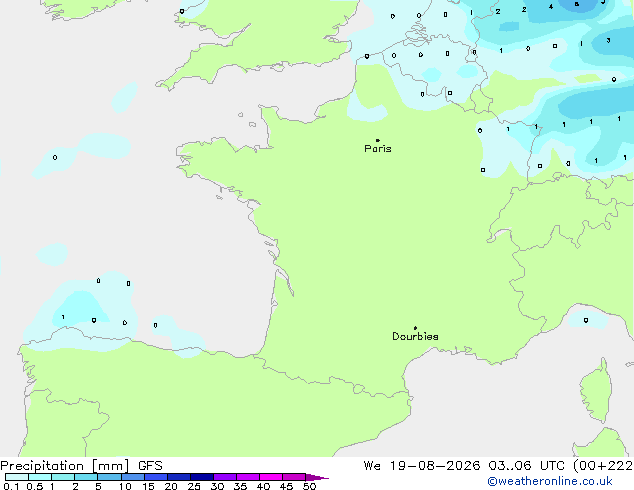Click the 'Precipitation [mm]' title text
Image resolution: width=634 pixels, height=490 pixels.
[x=65, y=466]
